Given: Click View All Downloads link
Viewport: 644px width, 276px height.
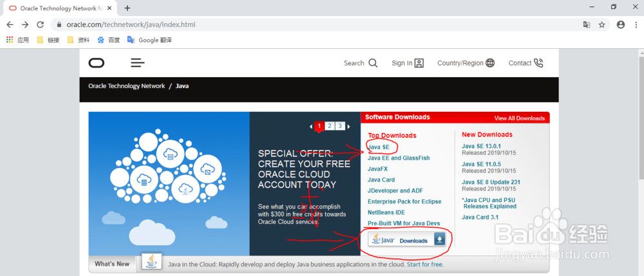Looking at the screenshot, I should point(520,118).
